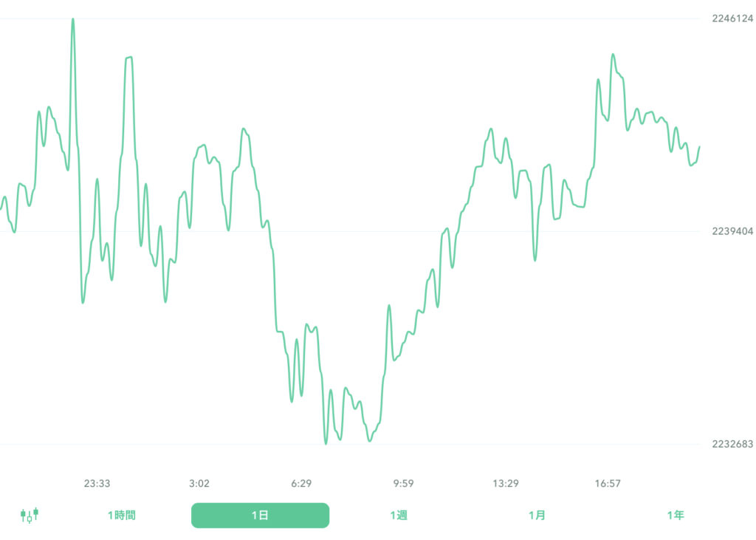756x540 pixels.
Task: Show the 1年 chart range
Action: [675, 516]
